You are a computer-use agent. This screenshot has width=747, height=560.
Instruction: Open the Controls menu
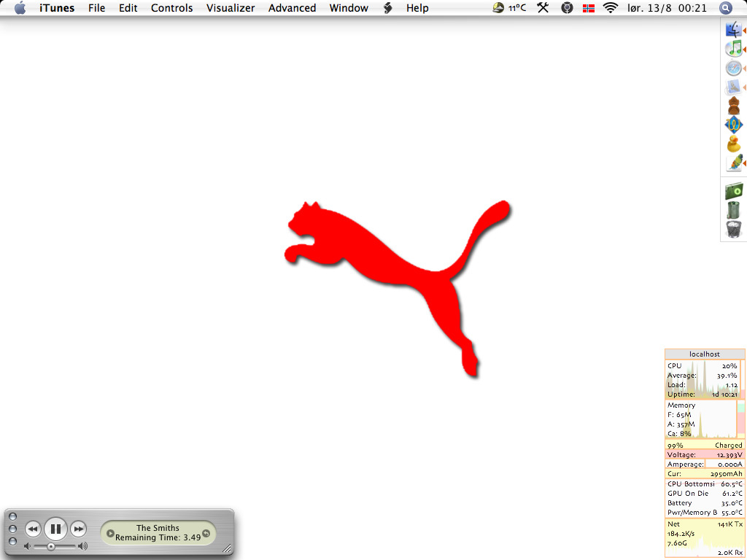[172, 8]
